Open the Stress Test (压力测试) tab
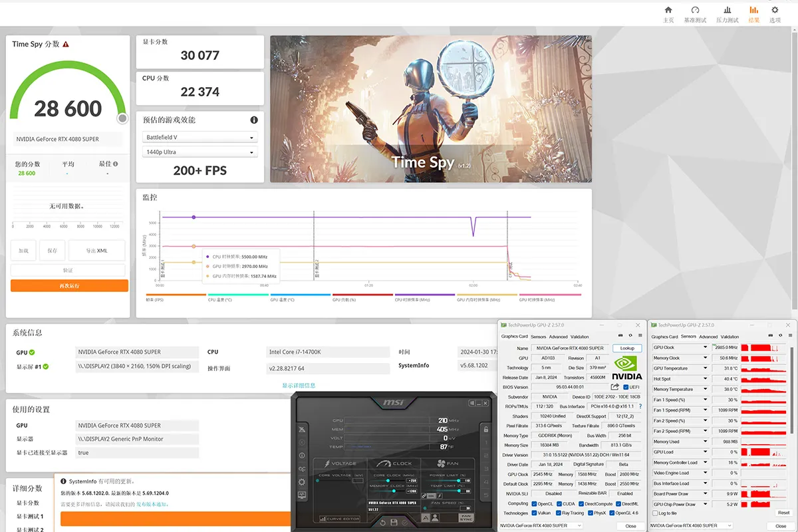 pos(727,14)
